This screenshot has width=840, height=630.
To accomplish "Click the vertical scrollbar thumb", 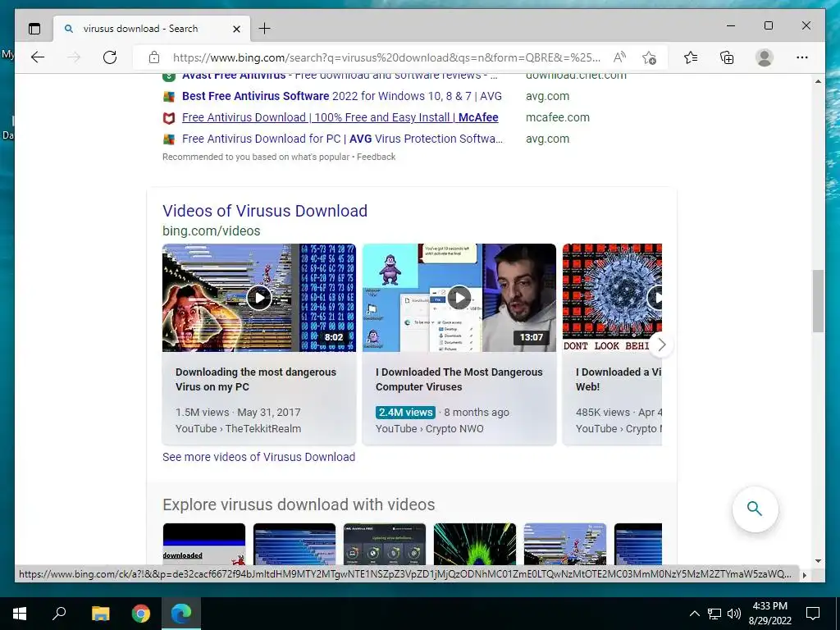I will pos(818,301).
